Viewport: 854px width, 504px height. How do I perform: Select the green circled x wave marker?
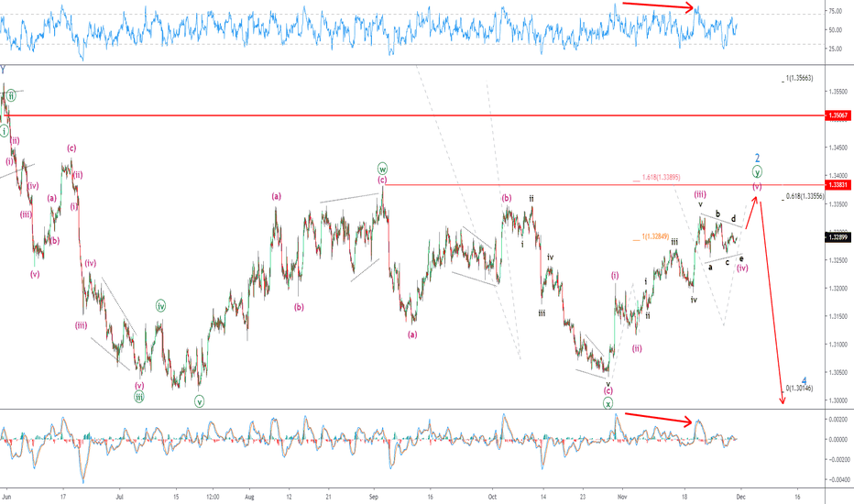[x=608, y=402]
